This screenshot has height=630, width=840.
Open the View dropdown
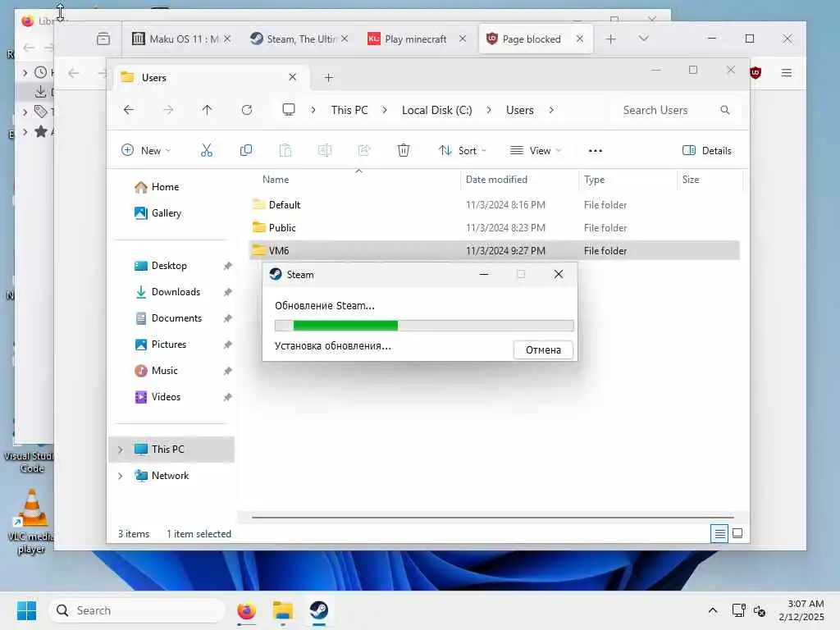coord(535,151)
